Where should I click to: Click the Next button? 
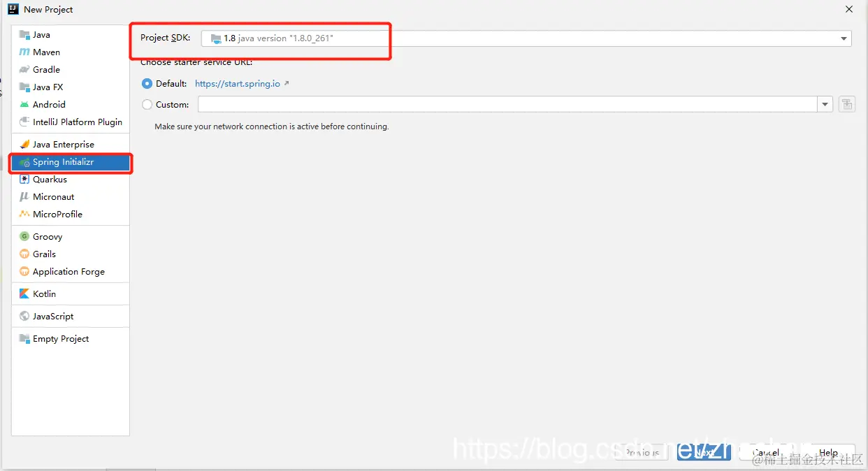704,452
